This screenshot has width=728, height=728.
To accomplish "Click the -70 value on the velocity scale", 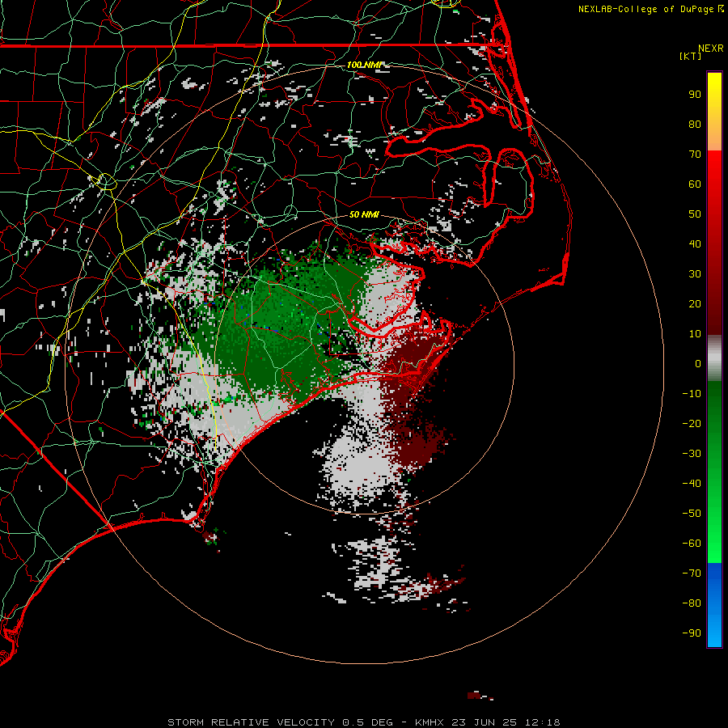I will pos(692,574).
